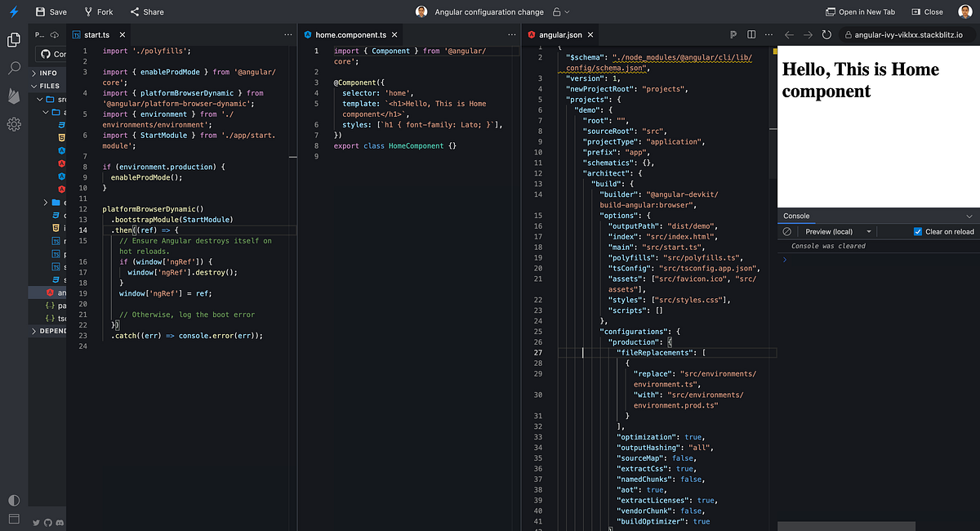Open the search icon in the sidebar
The width and height of the screenshot is (980, 531).
tap(13, 69)
